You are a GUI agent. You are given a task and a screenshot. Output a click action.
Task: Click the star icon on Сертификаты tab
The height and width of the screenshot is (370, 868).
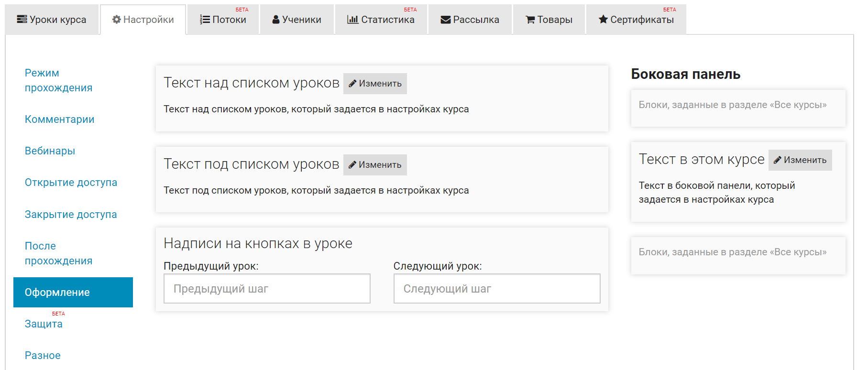point(603,20)
